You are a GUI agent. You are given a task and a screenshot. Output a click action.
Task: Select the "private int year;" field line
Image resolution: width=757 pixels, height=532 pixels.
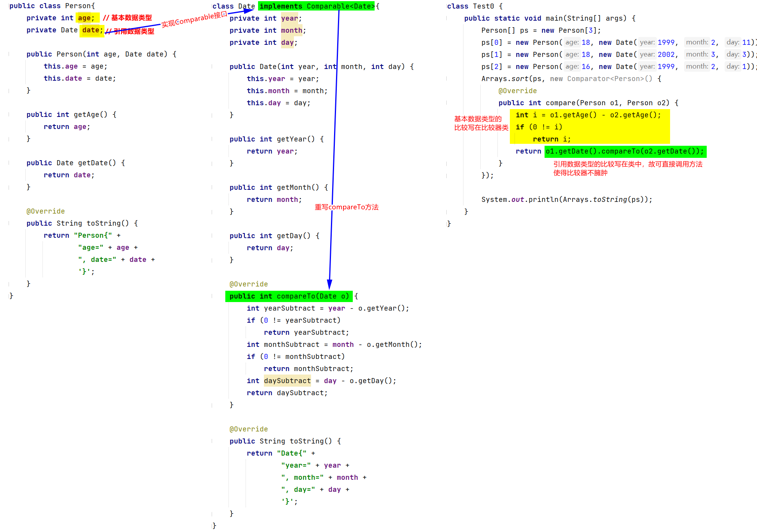[265, 18]
